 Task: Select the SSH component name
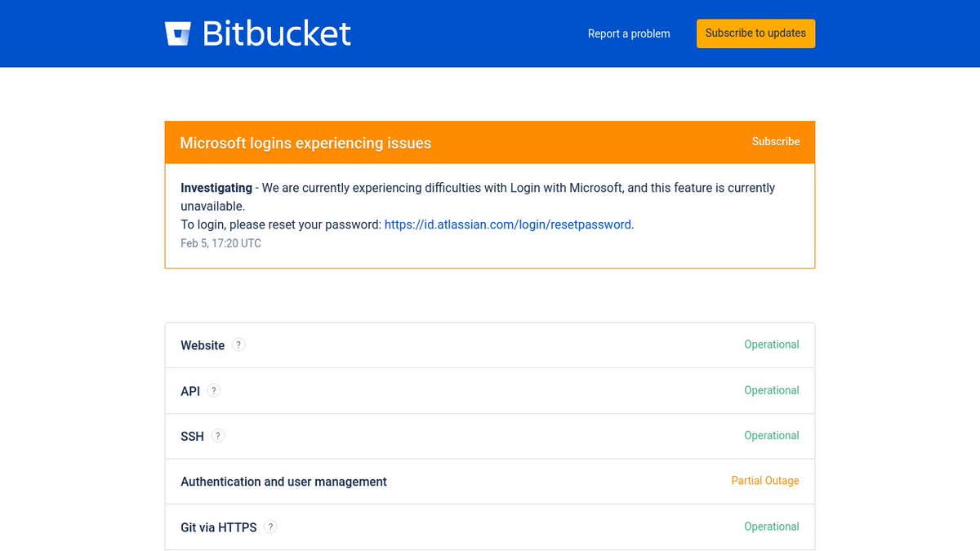[192, 437]
